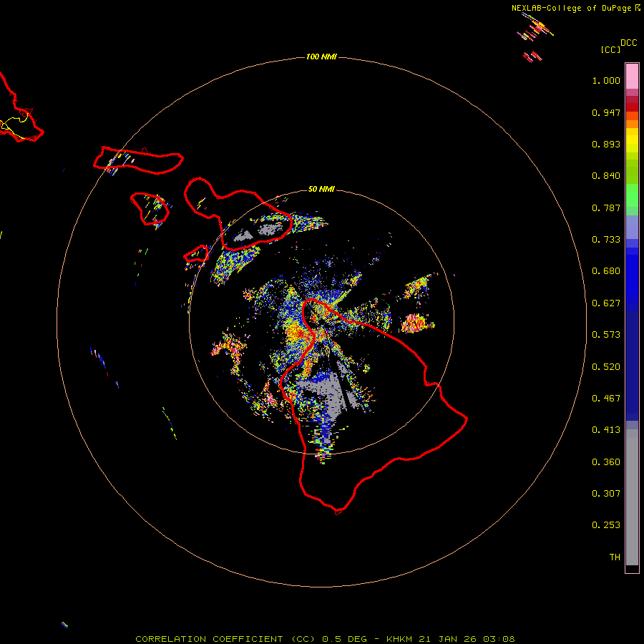Image resolution: width=644 pixels, height=644 pixels.
Task: Click the TH threshold label
Action: (x=615, y=557)
